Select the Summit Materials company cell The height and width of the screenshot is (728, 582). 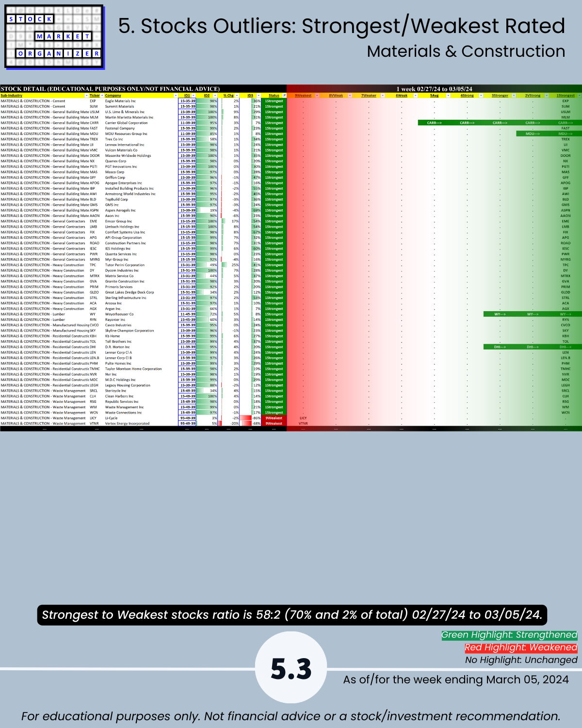141,106
